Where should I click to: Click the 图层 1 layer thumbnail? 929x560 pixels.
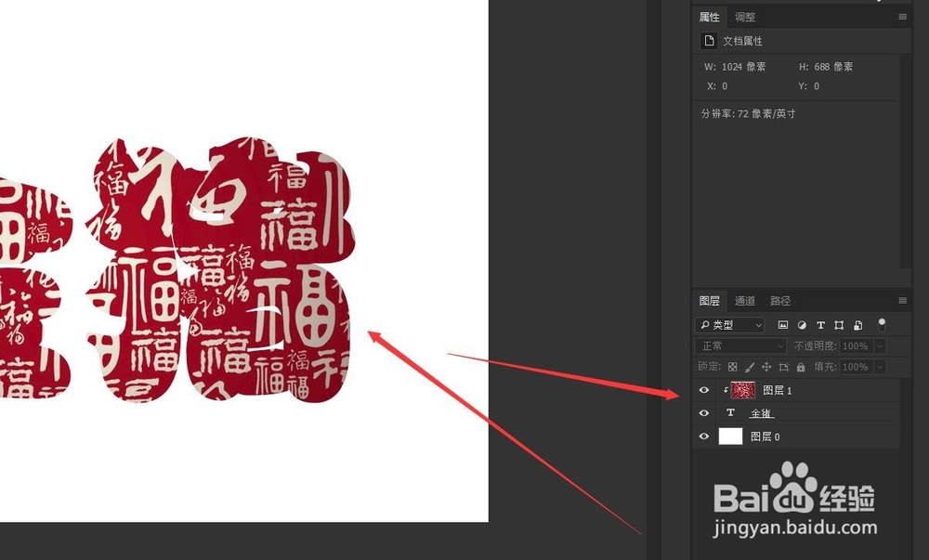[x=741, y=390]
